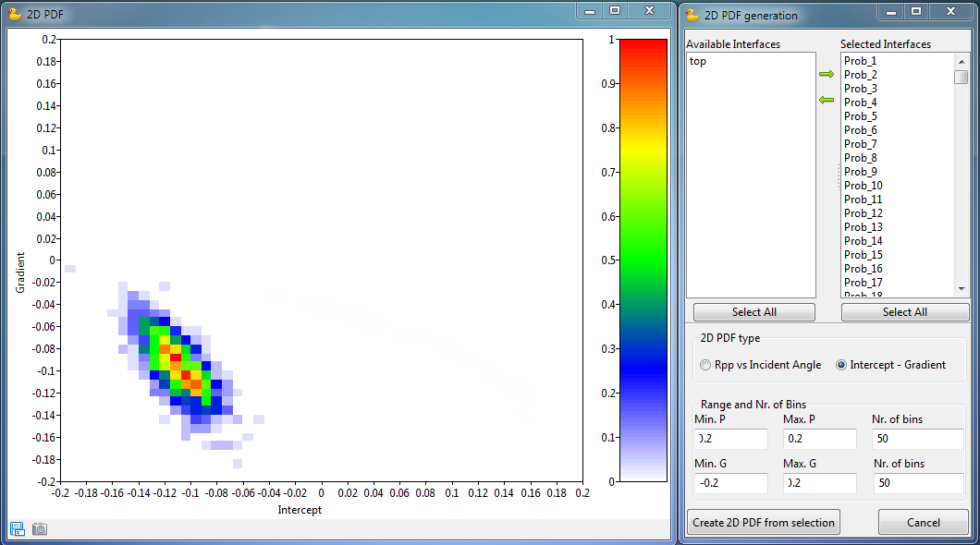Viewport: 980px width, 545px height.
Task: Click the Cancel button
Action: coord(923,523)
